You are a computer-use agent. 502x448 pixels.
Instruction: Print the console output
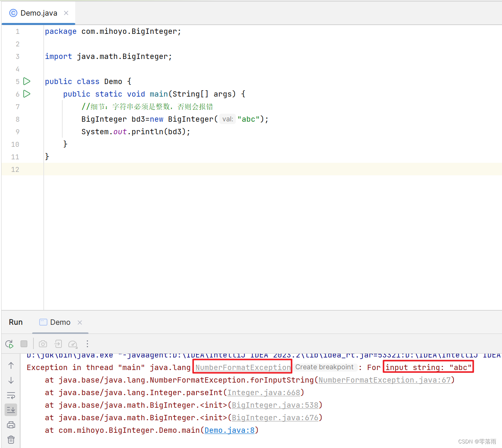11,425
